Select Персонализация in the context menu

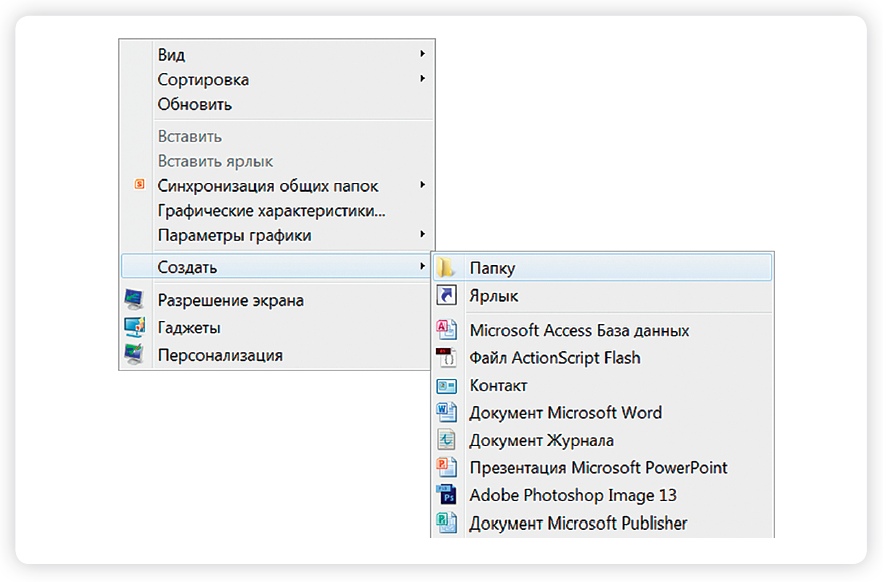220,356
